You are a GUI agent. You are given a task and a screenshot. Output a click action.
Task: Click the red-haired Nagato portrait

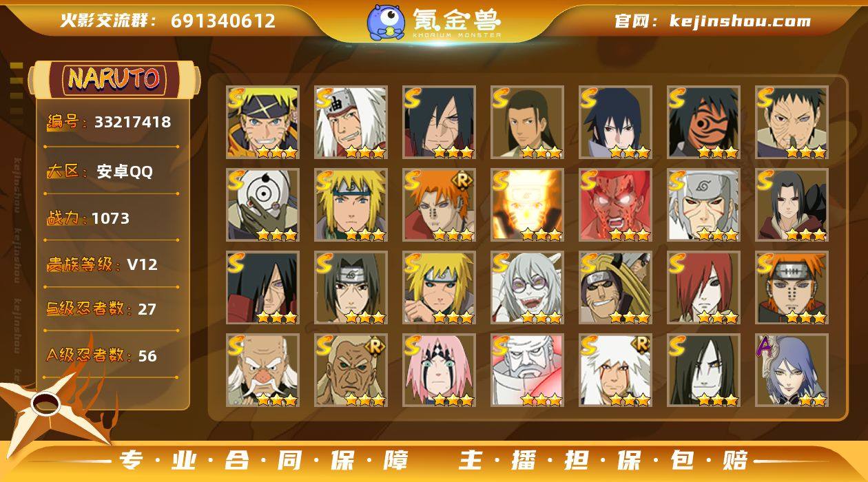pos(703,288)
